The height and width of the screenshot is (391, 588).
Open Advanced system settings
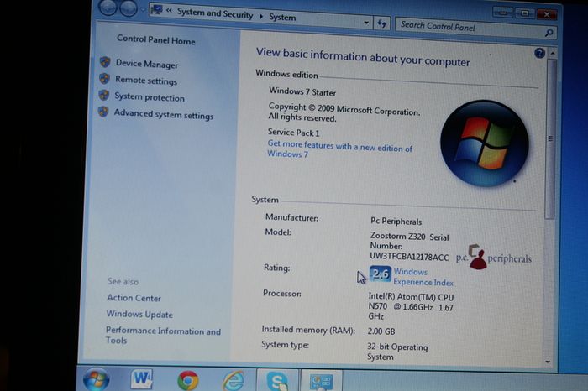pyautogui.click(x=164, y=114)
